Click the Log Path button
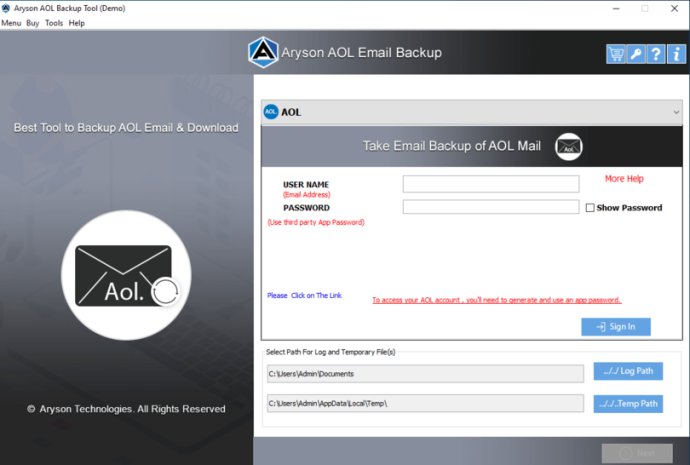Viewport: 690px width, 465px height. (x=628, y=371)
